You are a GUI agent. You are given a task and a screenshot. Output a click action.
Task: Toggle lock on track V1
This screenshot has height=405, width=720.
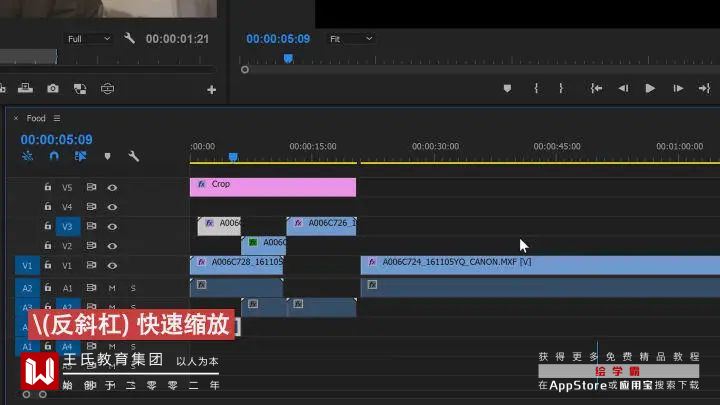pos(47,264)
